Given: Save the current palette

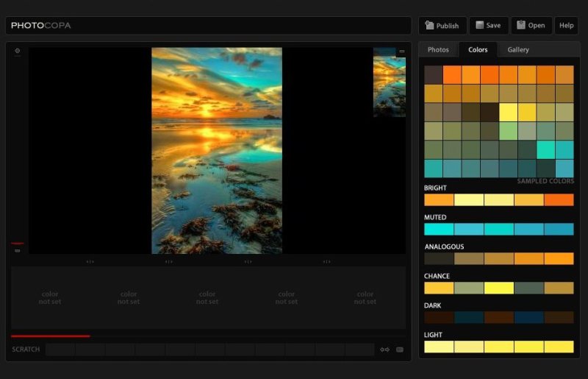Looking at the screenshot, I should [488, 26].
